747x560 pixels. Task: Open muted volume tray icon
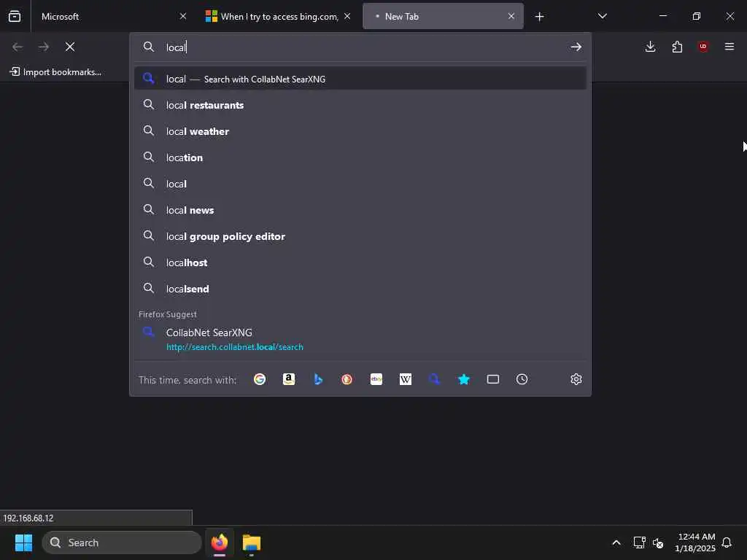[658, 542]
